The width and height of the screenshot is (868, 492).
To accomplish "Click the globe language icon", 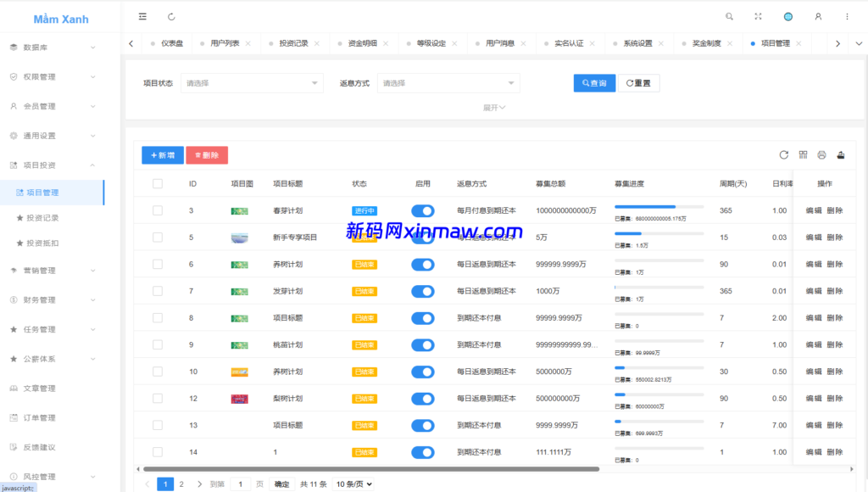I will point(787,17).
